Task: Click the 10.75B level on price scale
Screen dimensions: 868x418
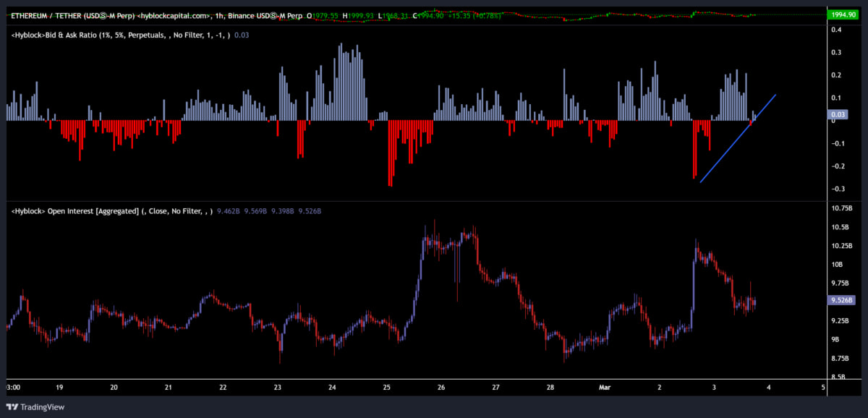Action: [x=841, y=208]
